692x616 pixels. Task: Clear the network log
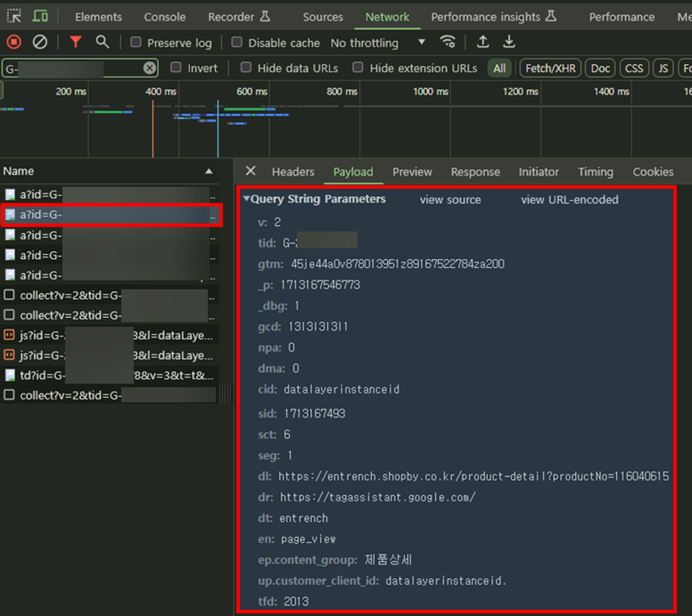pyautogui.click(x=40, y=43)
